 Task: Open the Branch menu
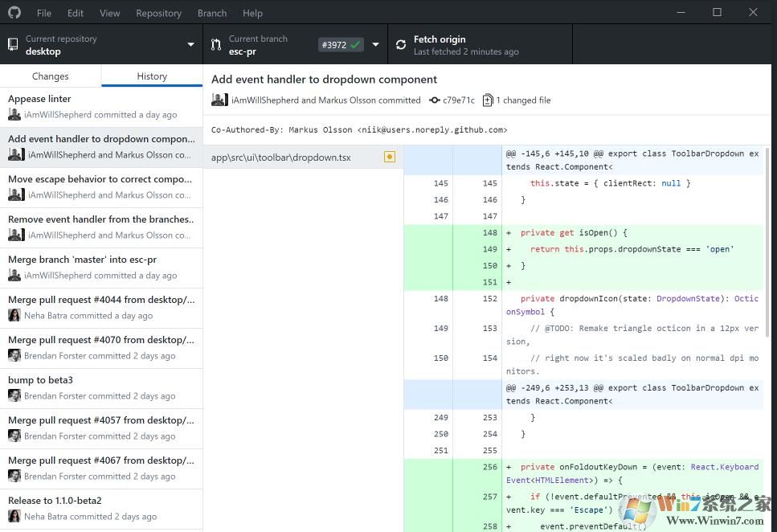[211, 13]
